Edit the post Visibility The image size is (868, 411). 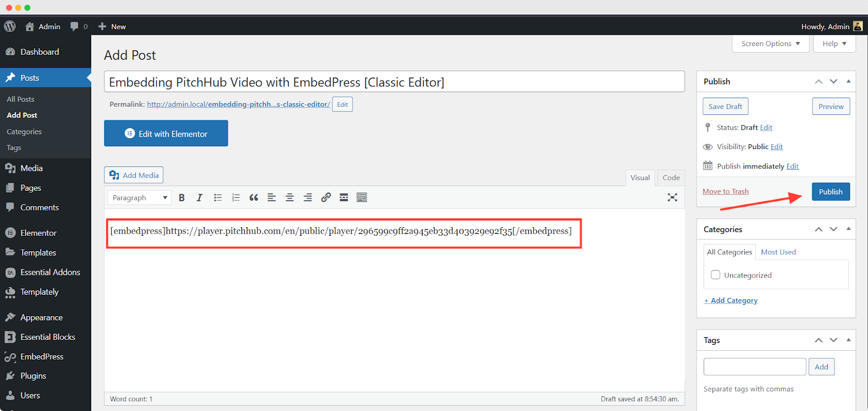pos(776,146)
